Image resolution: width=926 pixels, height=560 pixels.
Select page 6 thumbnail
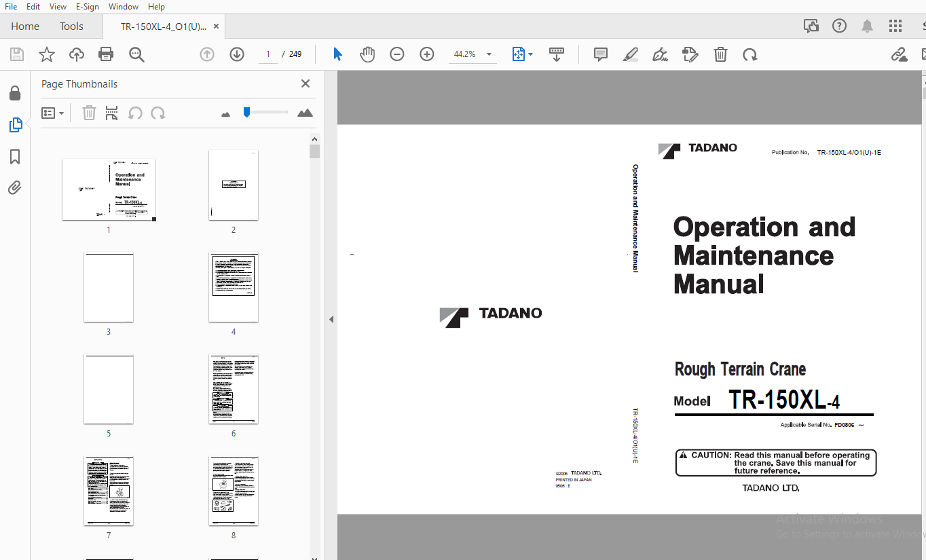pos(234,389)
